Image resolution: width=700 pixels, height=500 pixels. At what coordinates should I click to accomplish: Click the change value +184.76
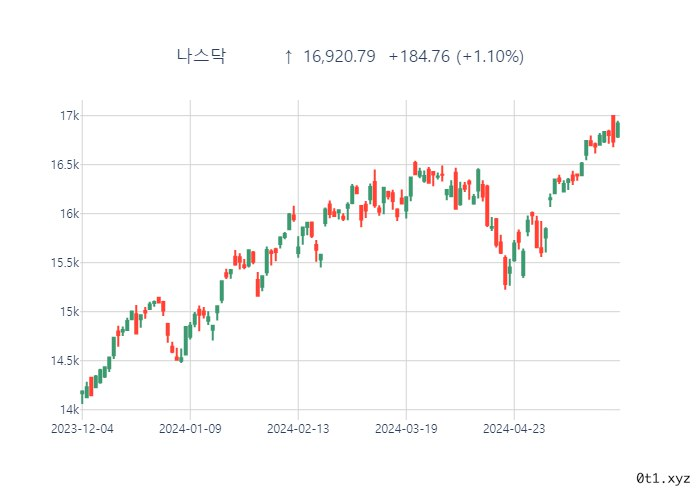point(419,56)
